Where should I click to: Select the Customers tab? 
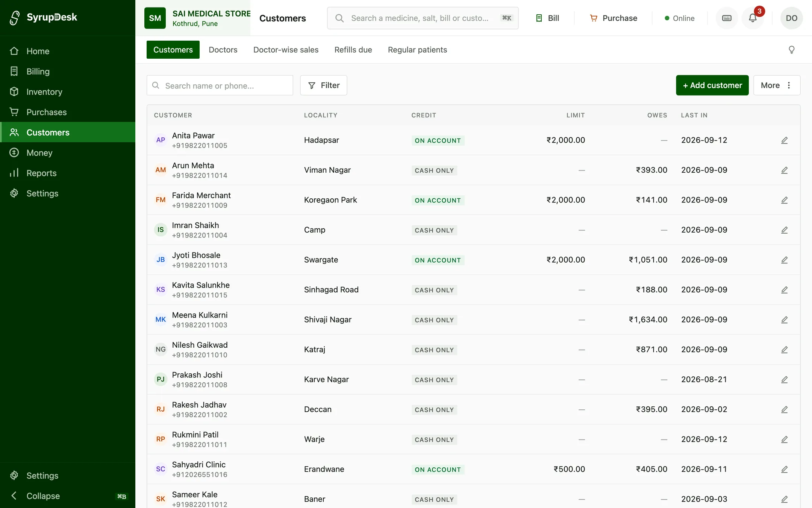tap(173, 50)
